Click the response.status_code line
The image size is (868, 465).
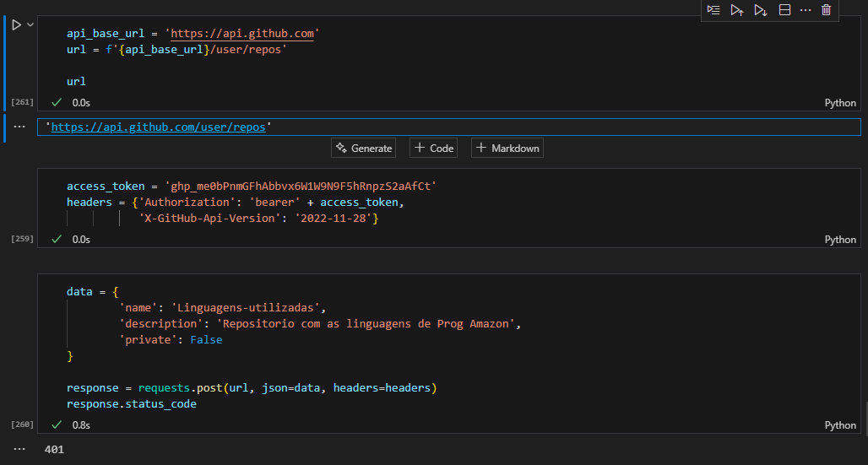coord(132,404)
